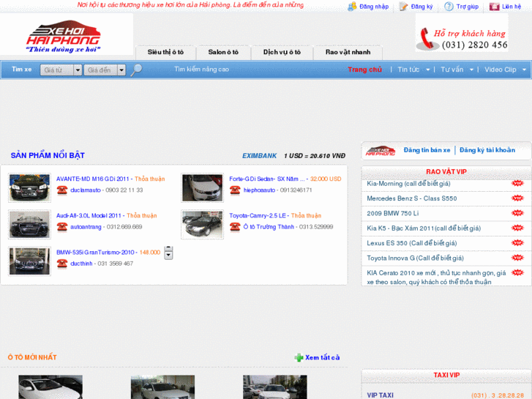Click the Đăng ký pencil icon
The image size is (532, 399).
coord(403,7)
